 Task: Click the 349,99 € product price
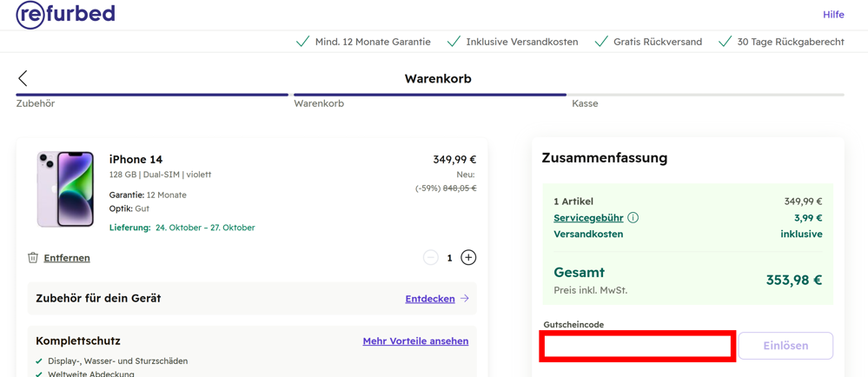click(x=454, y=160)
